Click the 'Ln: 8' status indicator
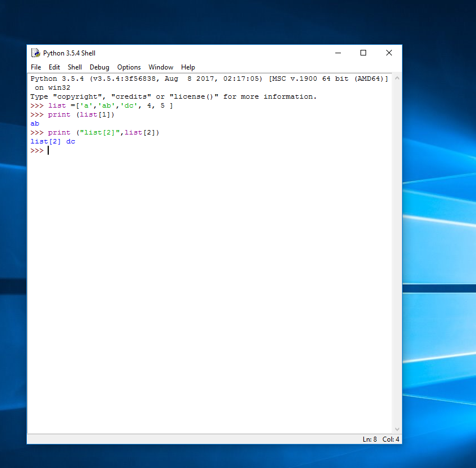This screenshot has width=476, height=468. point(369,439)
